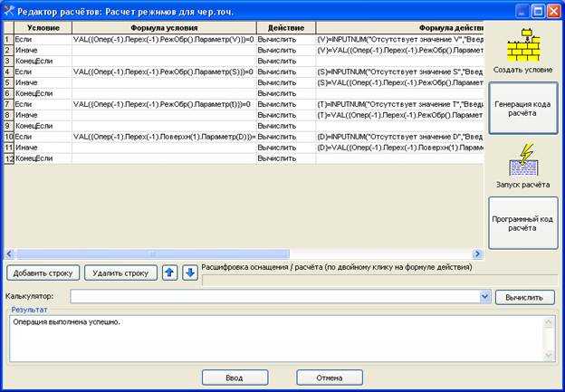Click the result box scroll down arrow
Screen dimensions: 565x392
pos(549,356)
